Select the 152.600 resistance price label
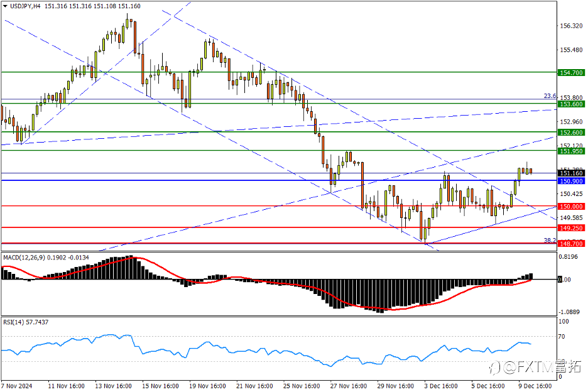 (x=571, y=133)
